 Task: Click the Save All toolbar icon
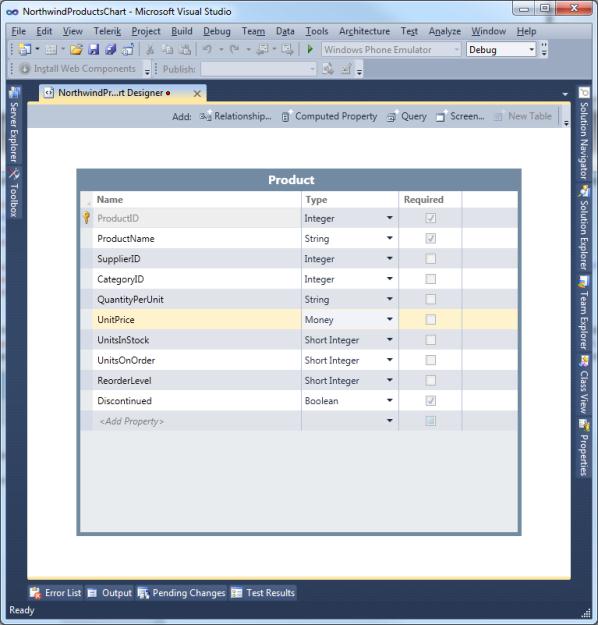tap(111, 49)
